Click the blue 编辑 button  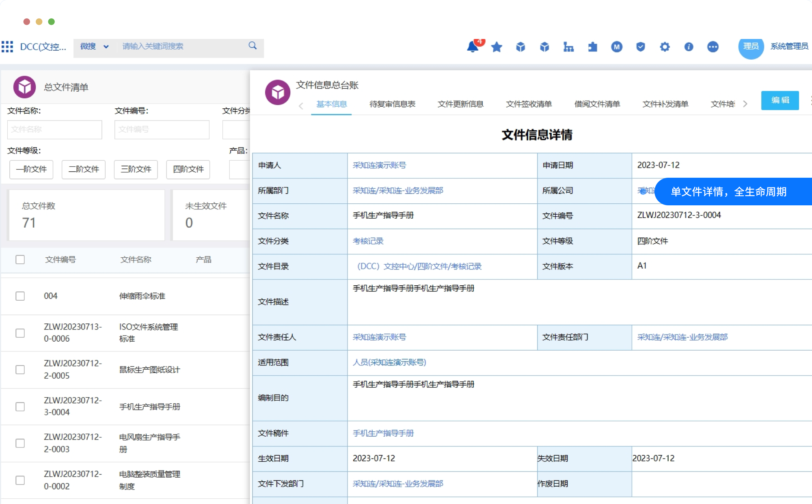coord(780,100)
